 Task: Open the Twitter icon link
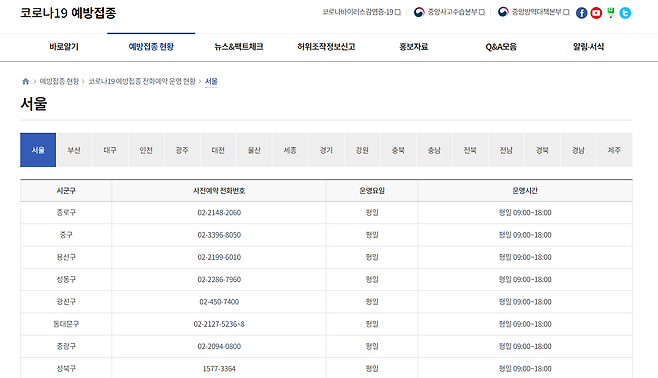coord(625,13)
